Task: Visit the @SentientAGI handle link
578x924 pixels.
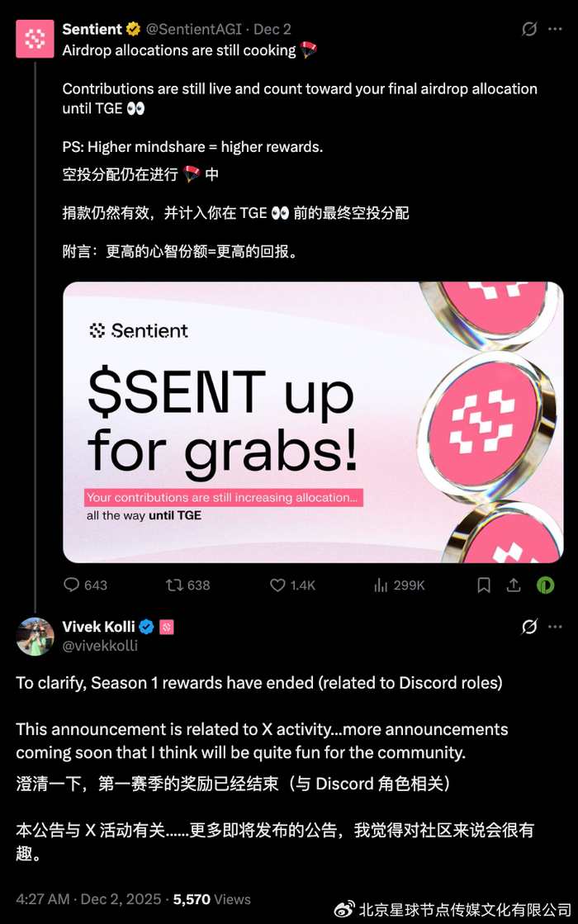Action: pyautogui.click(x=193, y=29)
